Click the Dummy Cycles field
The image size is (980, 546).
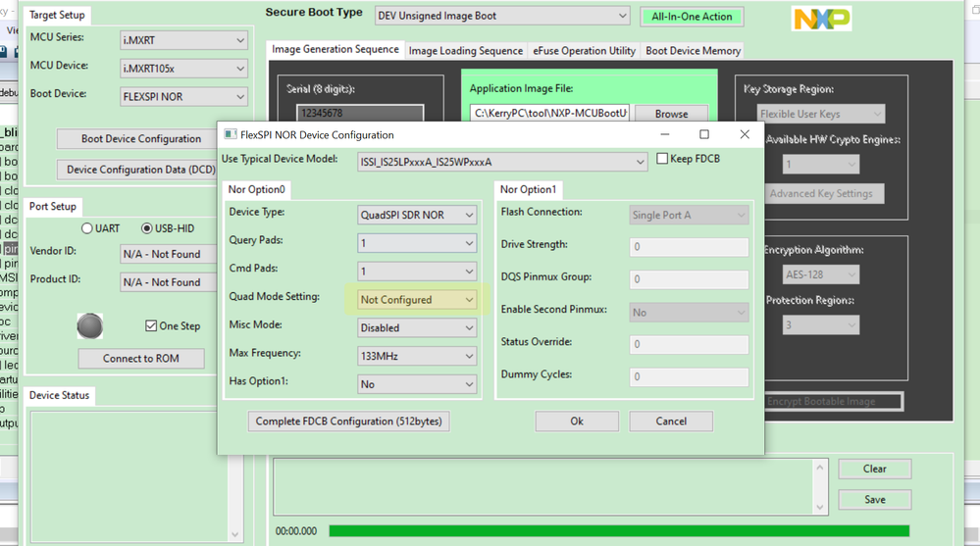coord(689,376)
